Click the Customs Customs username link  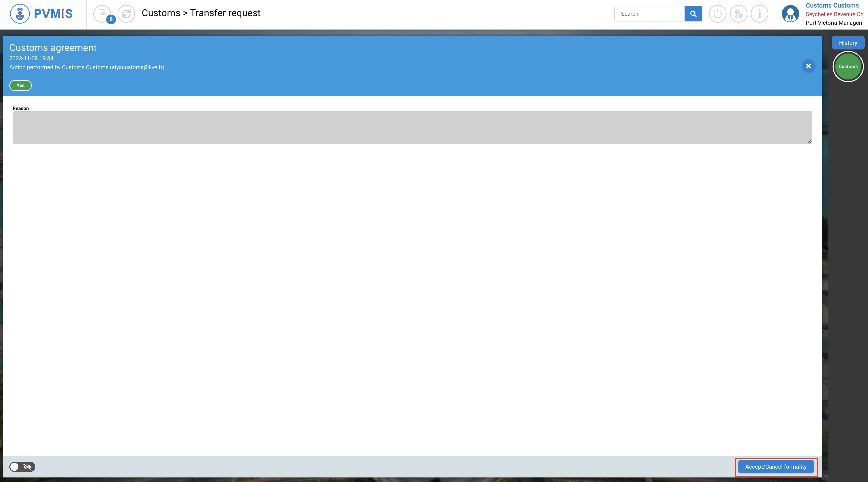[832, 5]
